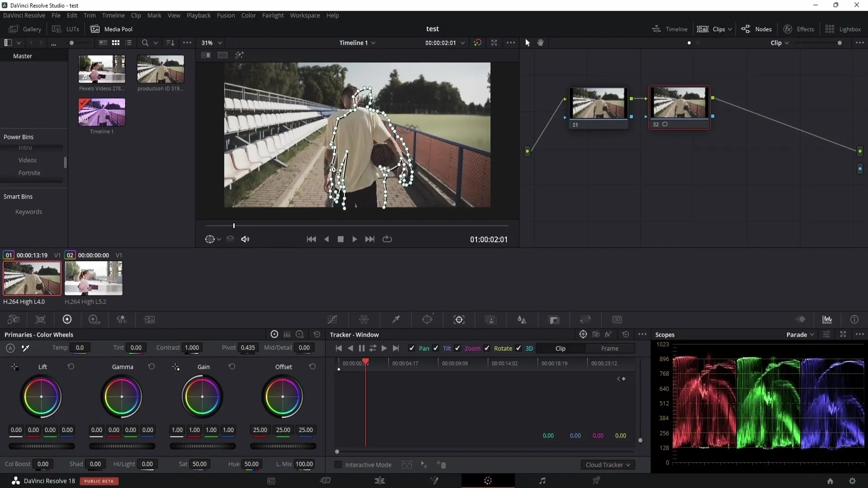Switch to the Fusion page
This screenshot has height=488, width=868.
[434, 481]
